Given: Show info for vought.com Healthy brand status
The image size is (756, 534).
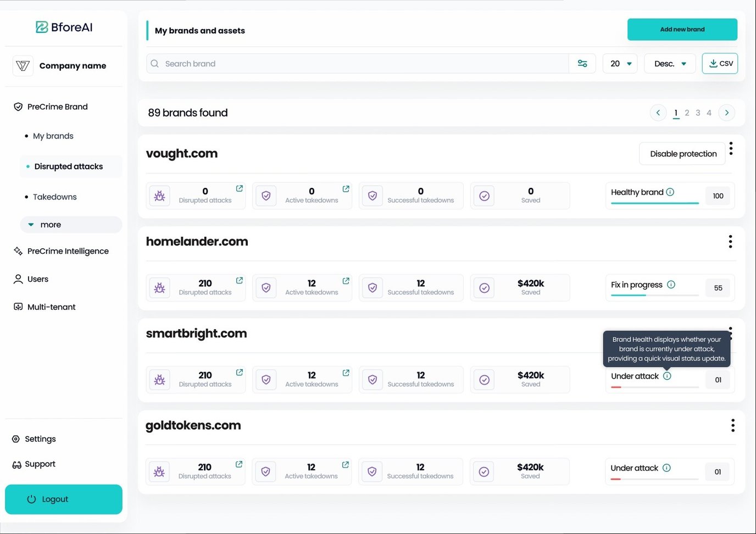Looking at the screenshot, I should [x=670, y=192].
